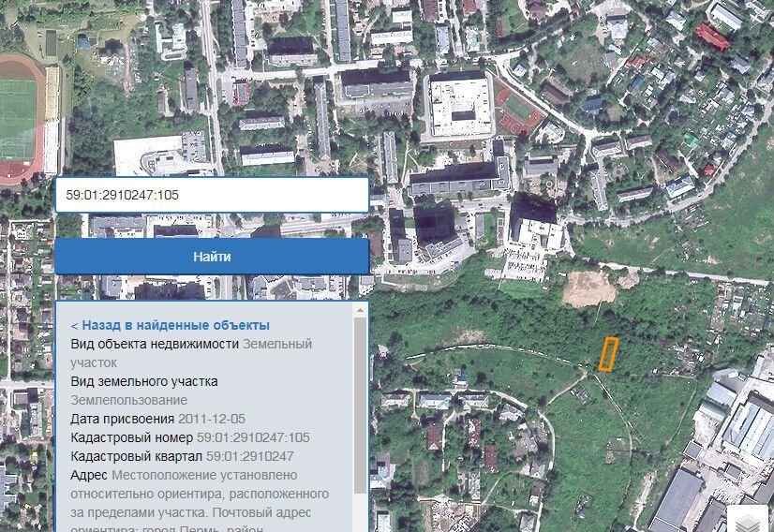774x532 pixels.
Task: Click the red-roofed building on the map
Action: tap(712, 37)
